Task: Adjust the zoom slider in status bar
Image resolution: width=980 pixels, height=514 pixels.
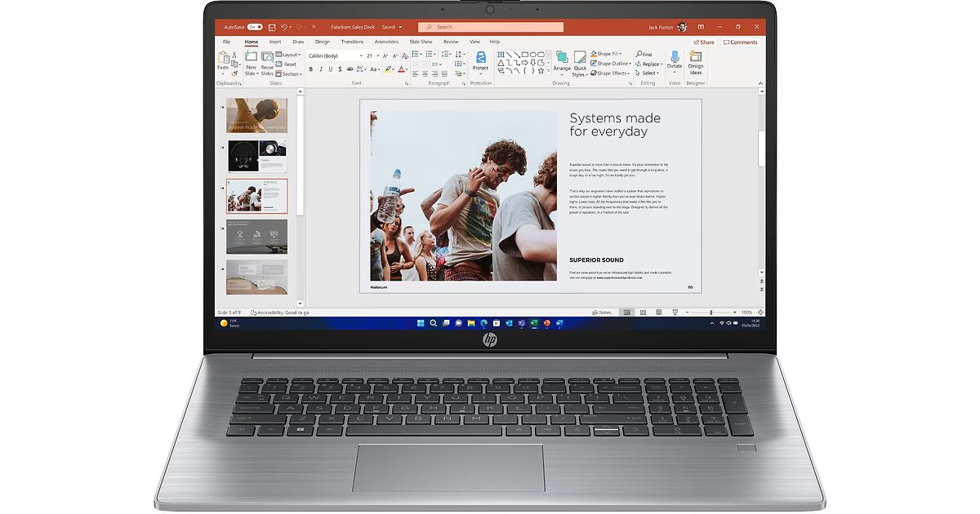Action: (x=710, y=312)
